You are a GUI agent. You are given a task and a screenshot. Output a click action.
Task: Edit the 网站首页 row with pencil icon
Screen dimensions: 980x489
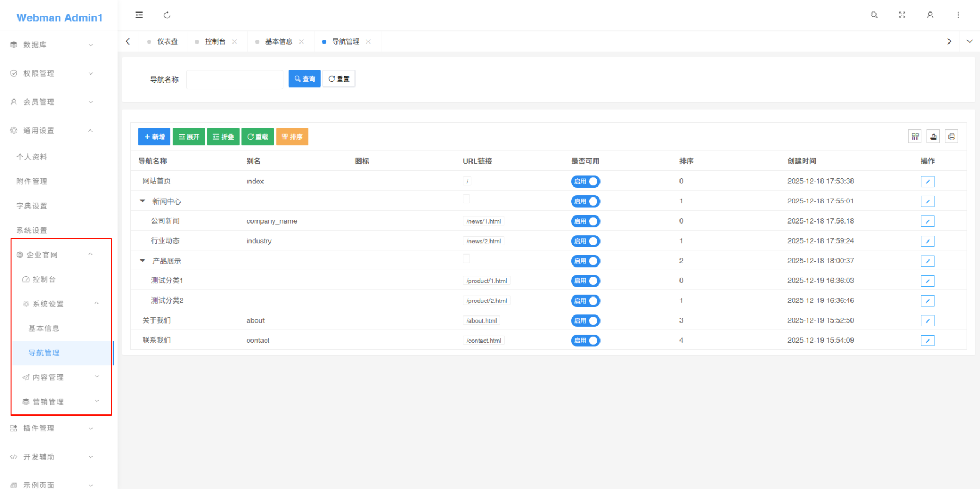(x=927, y=182)
